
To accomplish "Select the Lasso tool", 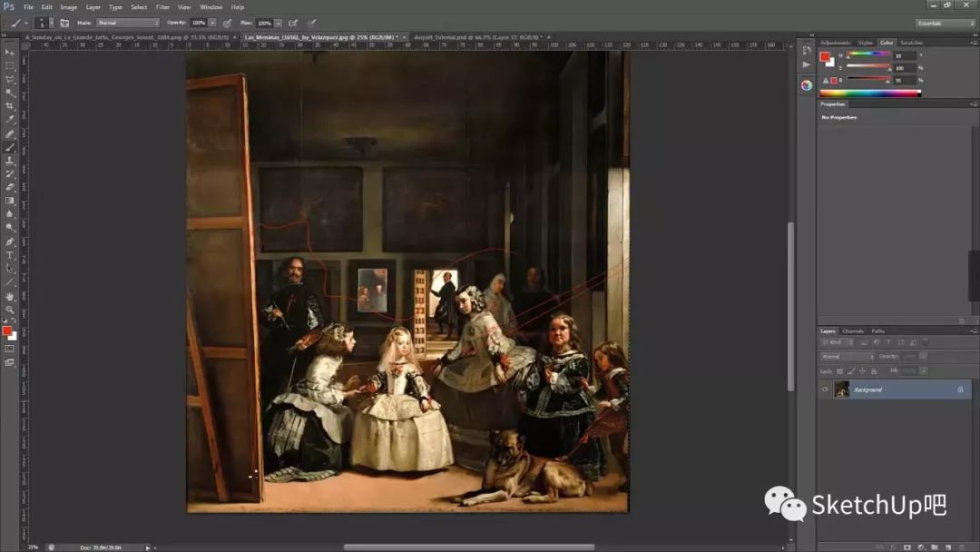I will (9, 79).
